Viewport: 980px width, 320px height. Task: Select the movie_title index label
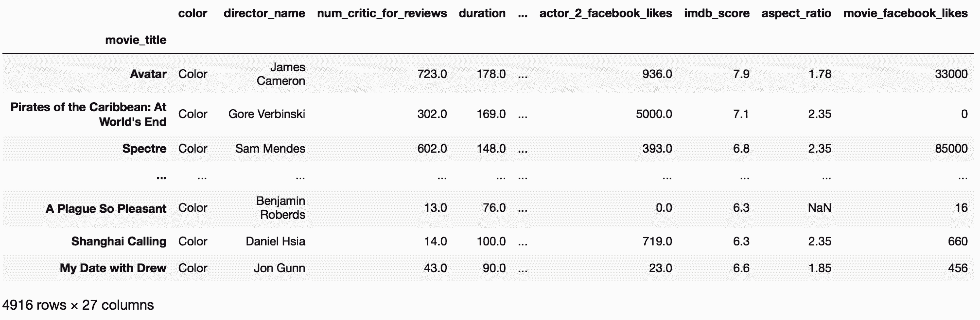135,40
